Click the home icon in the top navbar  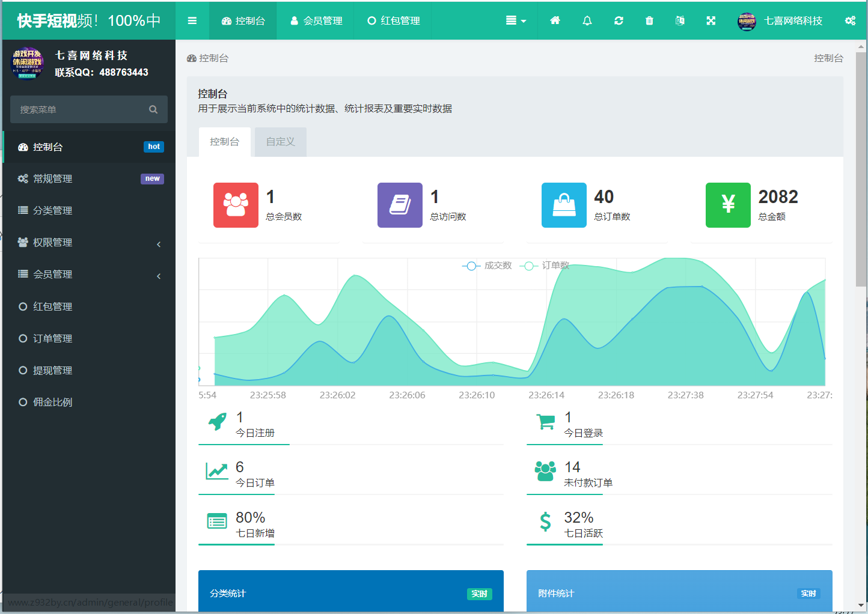[554, 20]
